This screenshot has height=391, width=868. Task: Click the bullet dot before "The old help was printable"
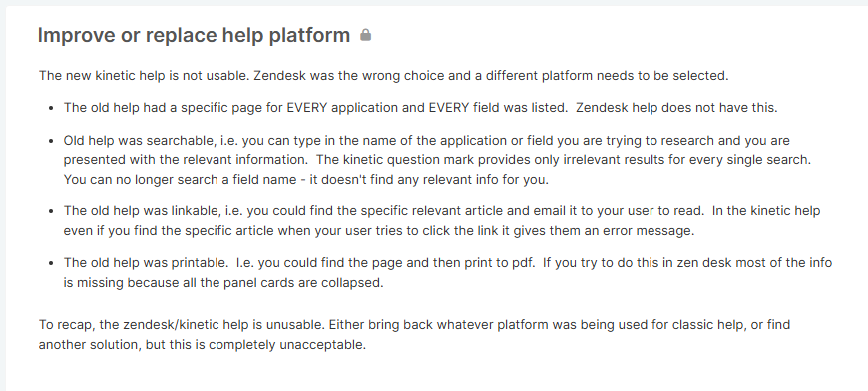click(51, 263)
